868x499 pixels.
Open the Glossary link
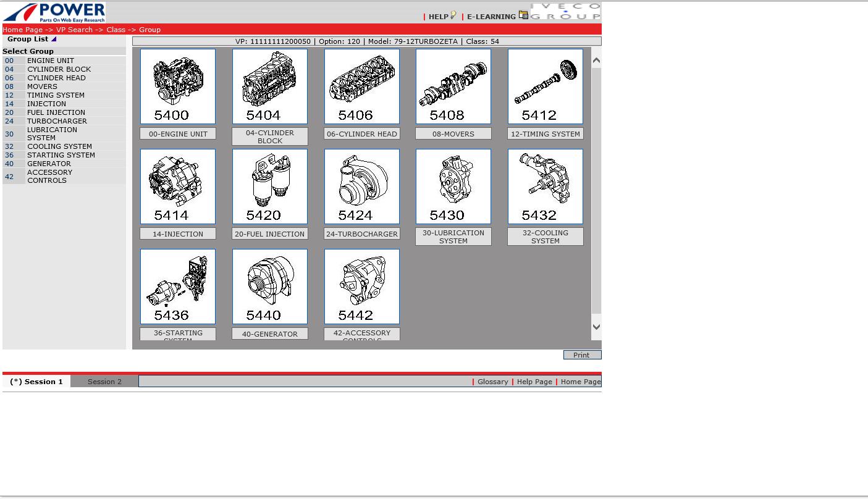point(493,382)
